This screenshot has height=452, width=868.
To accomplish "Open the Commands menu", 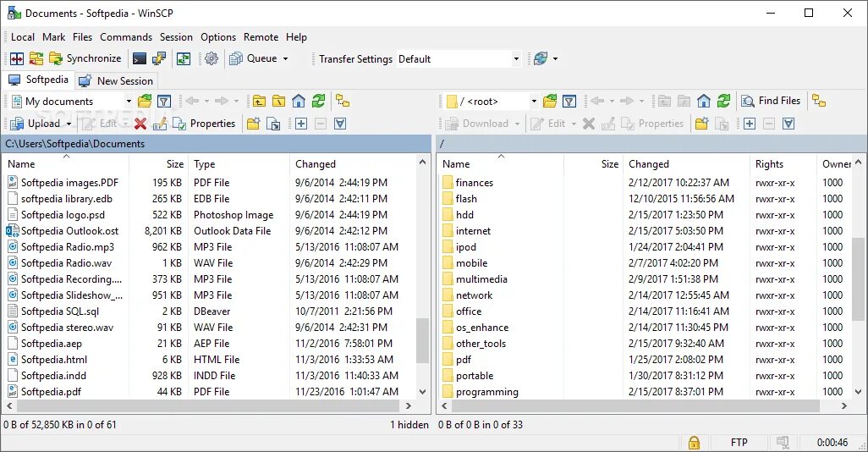I will pyautogui.click(x=126, y=37).
